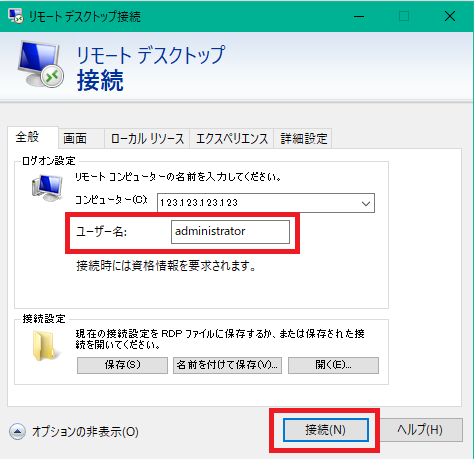Click the computer name field showing 123.123.123.123
This screenshot has width=474, height=459.
point(266,203)
